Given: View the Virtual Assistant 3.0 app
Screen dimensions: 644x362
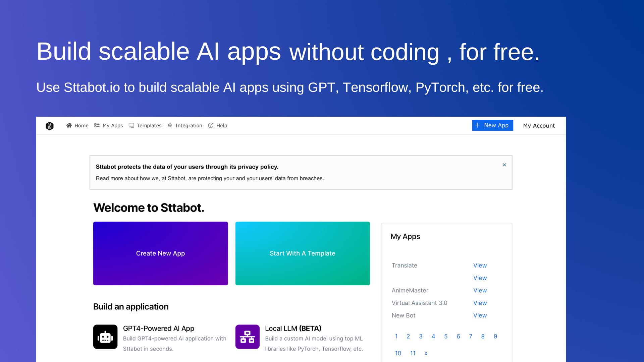Looking at the screenshot, I should [x=480, y=303].
